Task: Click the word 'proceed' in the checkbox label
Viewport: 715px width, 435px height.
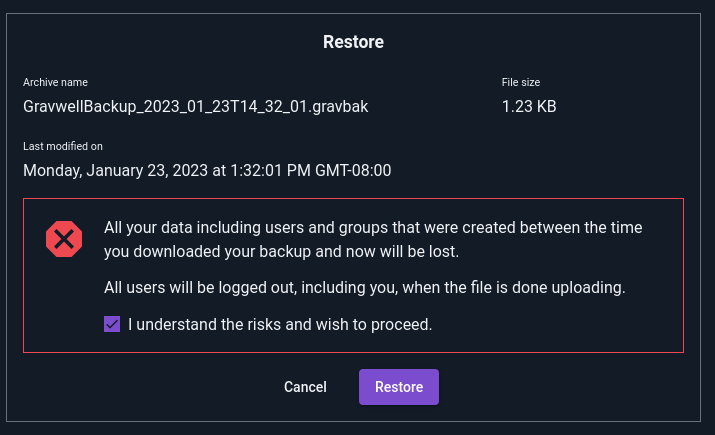Action: click(401, 325)
